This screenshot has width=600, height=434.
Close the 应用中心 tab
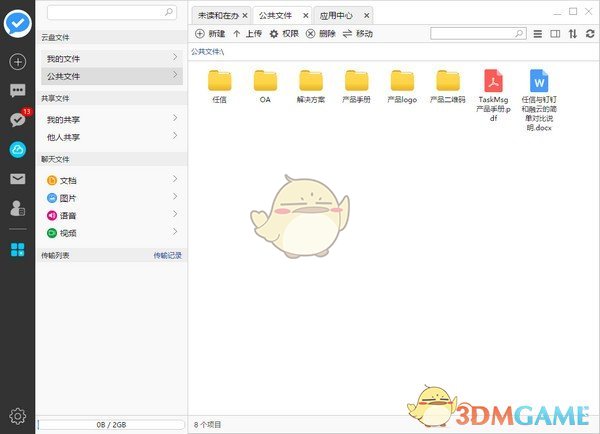pyautogui.click(x=366, y=16)
